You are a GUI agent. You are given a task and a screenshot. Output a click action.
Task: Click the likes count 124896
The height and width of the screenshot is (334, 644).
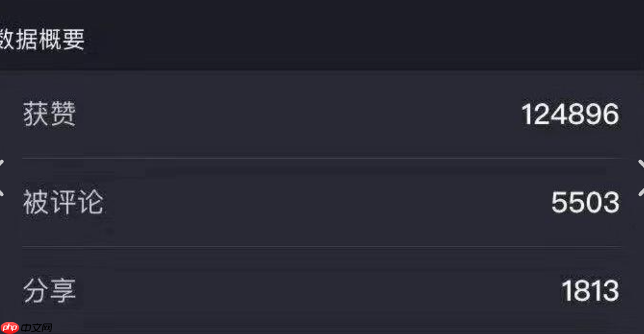[x=570, y=115]
